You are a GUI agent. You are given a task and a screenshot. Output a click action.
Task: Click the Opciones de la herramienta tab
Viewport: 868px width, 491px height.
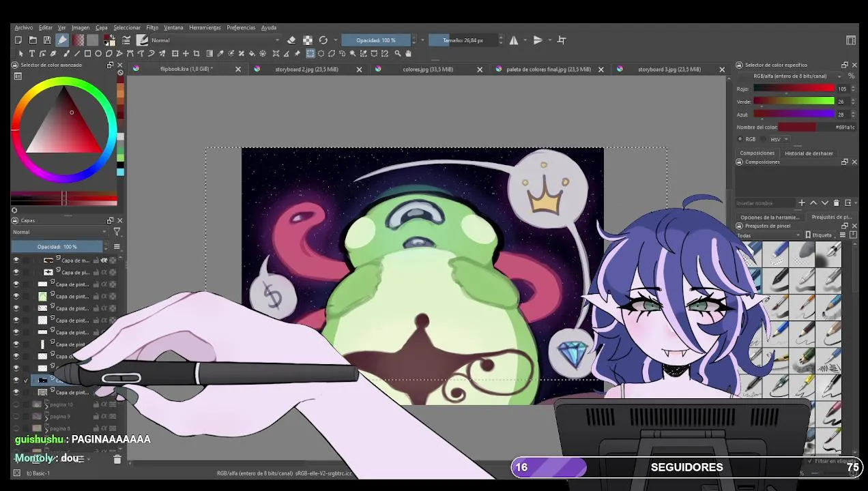click(x=769, y=218)
